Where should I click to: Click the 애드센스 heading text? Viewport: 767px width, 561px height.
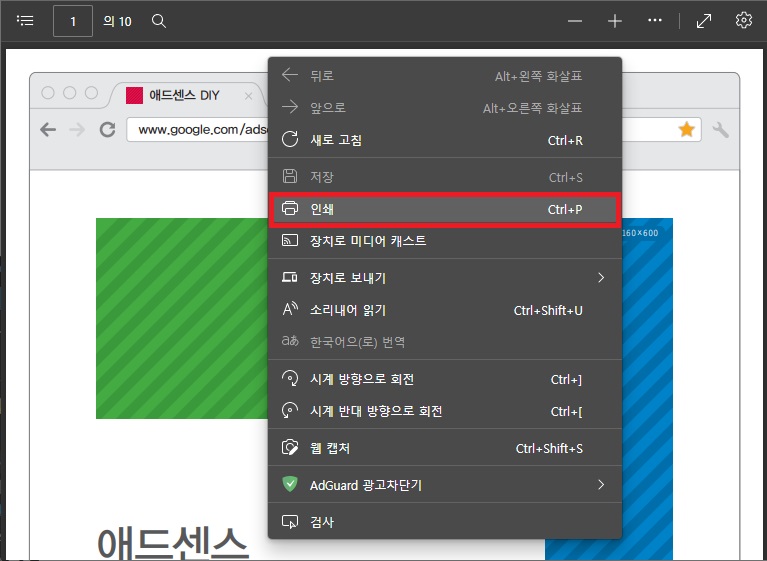click(x=173, y=544)
